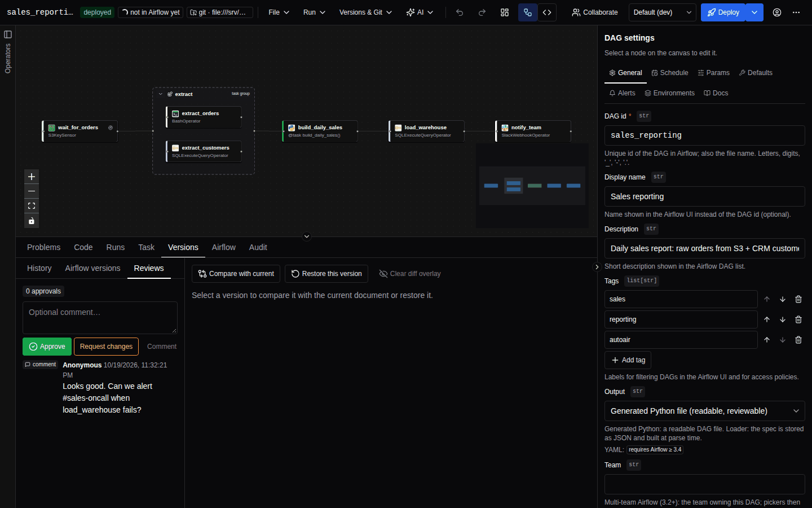Expand the Deploy options arrow

coord(754,12)
